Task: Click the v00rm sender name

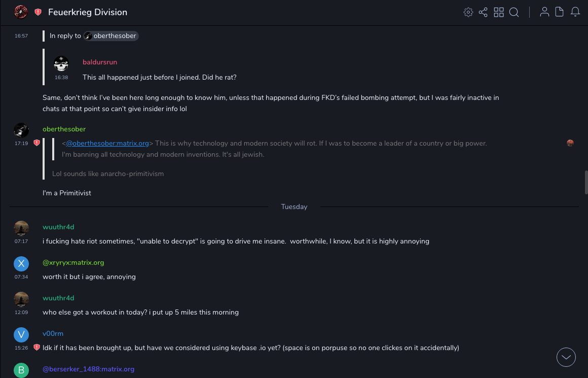Action: point(53,333)
